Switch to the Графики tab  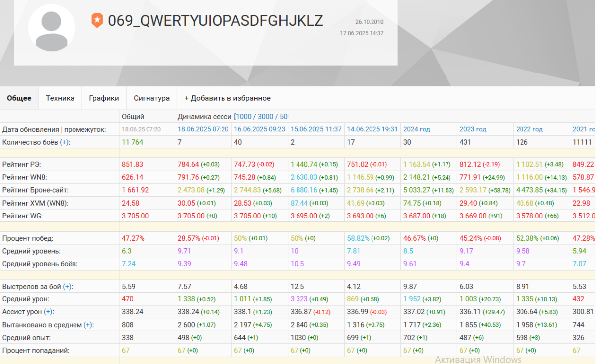(x=104, y=98)
